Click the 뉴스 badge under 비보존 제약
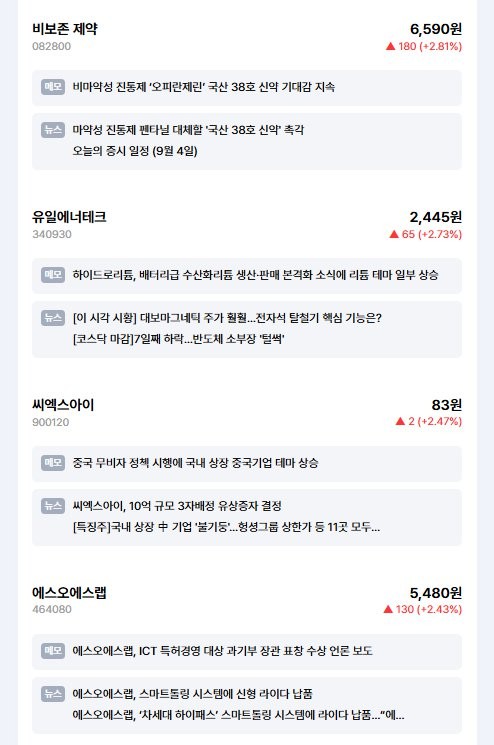The width and height of the screenshot is (494, 745). click(x=53, y=130)
